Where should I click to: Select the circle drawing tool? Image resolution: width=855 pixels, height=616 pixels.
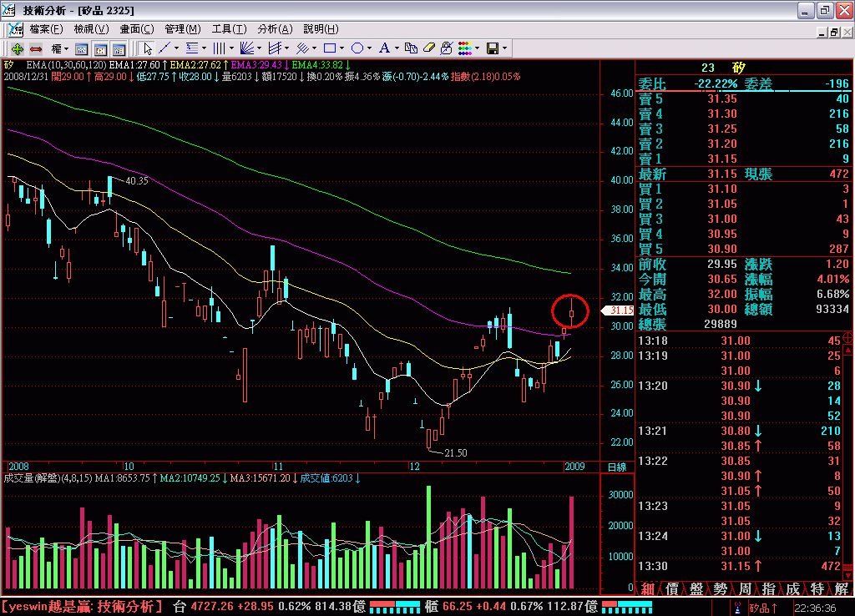(357, 49)
